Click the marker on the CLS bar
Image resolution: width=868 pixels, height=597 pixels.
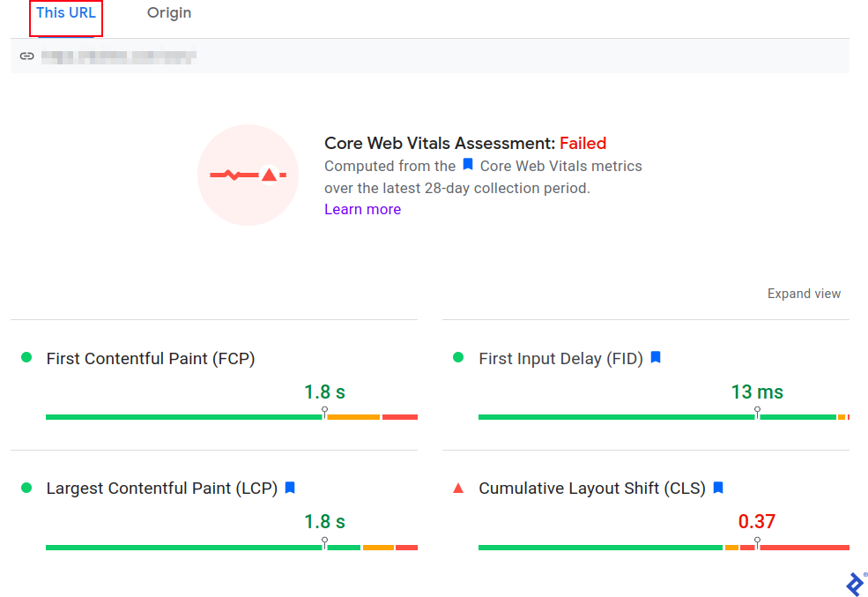[756, 538]
